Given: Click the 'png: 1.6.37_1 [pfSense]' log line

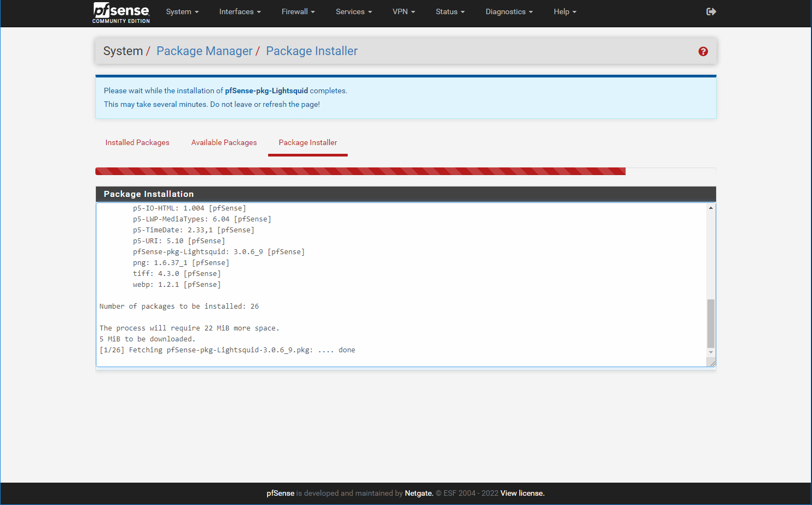Looking at the screenshot, I should point(181,263).
